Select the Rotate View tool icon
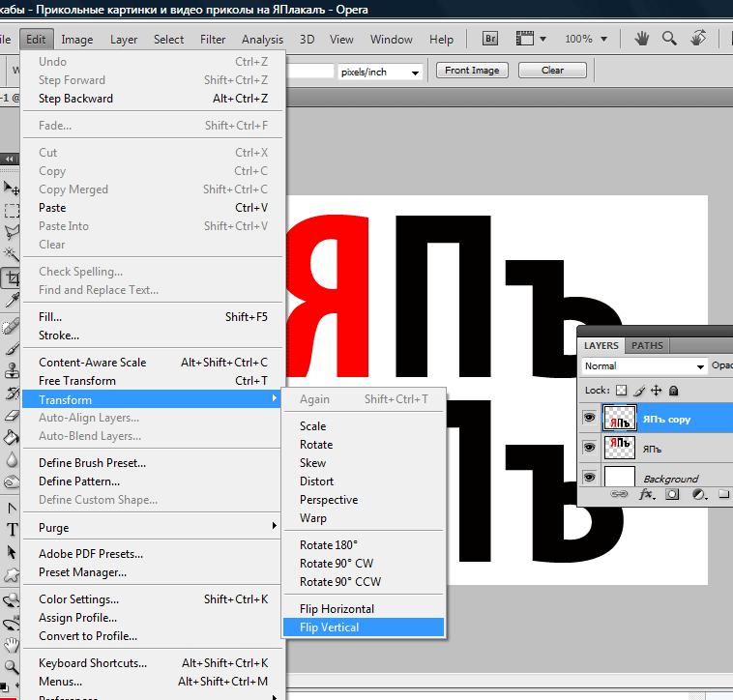The image size is (733, 700). point(698,39)
